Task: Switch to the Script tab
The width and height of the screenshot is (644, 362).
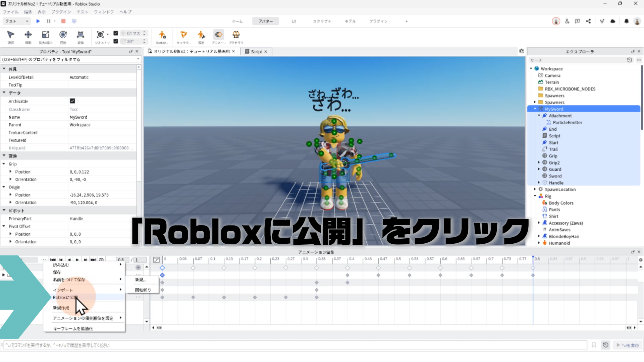Action: (256, 52)
